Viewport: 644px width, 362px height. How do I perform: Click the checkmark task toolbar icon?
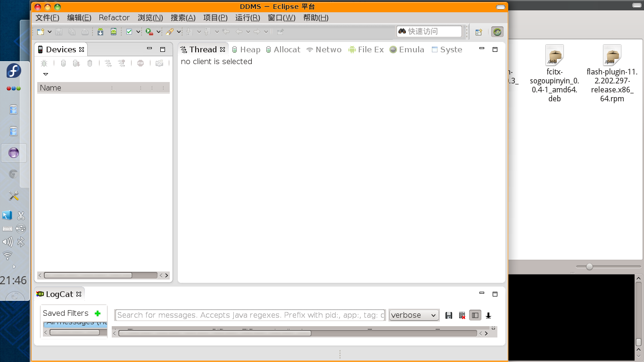tap(129, 32)
